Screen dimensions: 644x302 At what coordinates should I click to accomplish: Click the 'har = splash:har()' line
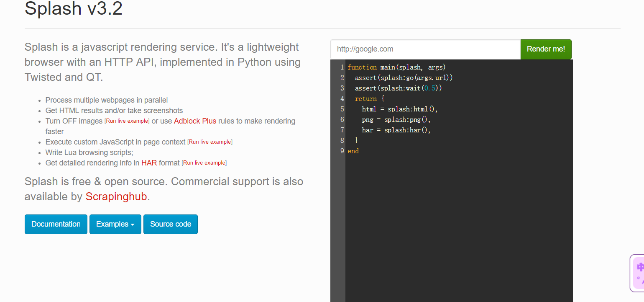coord(396,130)
